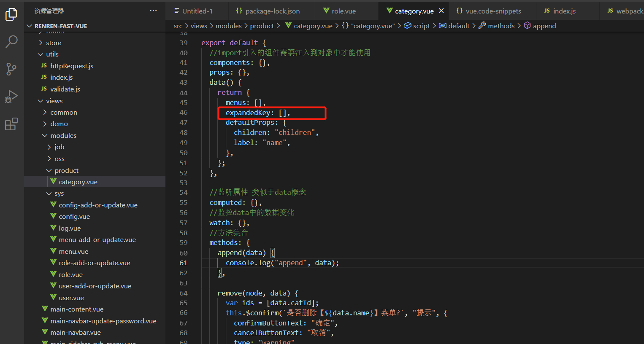This screenshot has width=644, height=344.
Task: Select category.vue in the file tree
Action: tap(95, 182)
